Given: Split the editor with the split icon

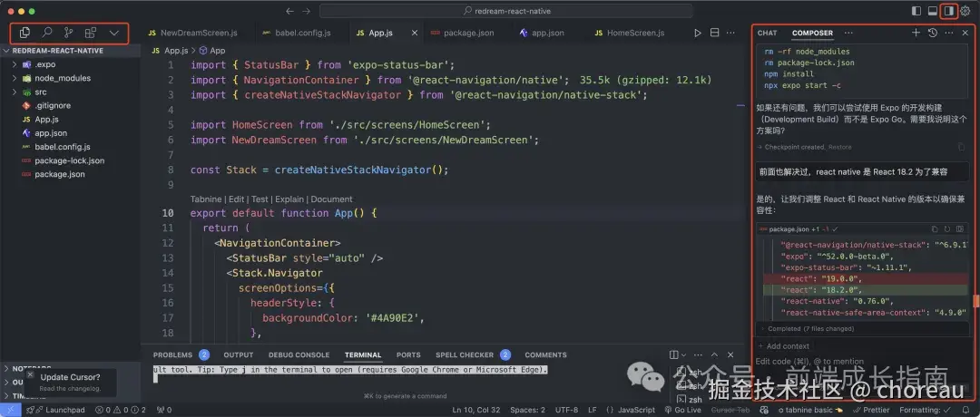Looking at the screenshot, I should click(715, 33).
